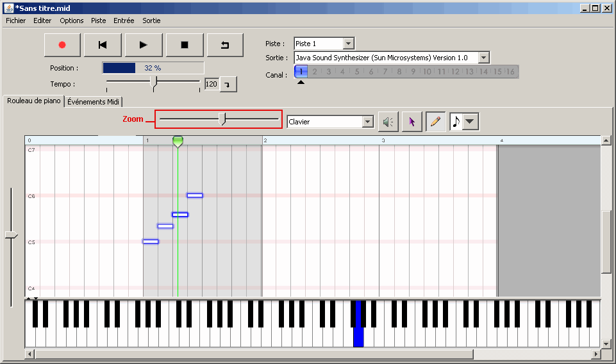Select the pointer selection tool
Screen dimensions: 616x364
click(x=412, y=122)
